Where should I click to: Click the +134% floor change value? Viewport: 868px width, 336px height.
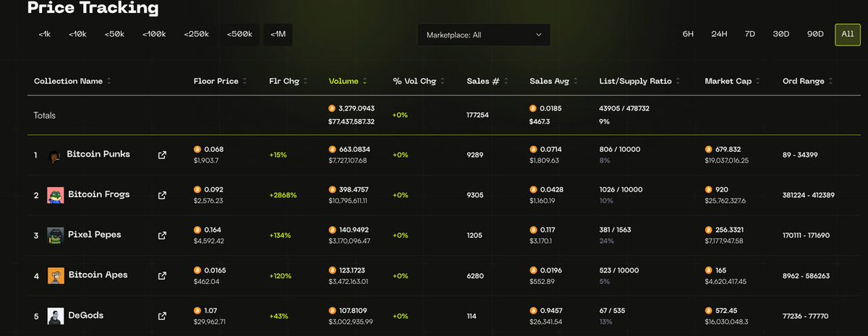coord(281,236)
